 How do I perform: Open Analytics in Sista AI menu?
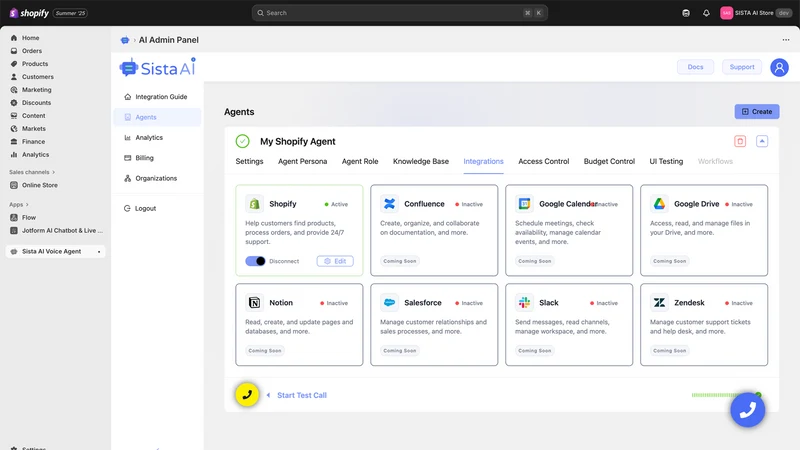coord(157,138)
